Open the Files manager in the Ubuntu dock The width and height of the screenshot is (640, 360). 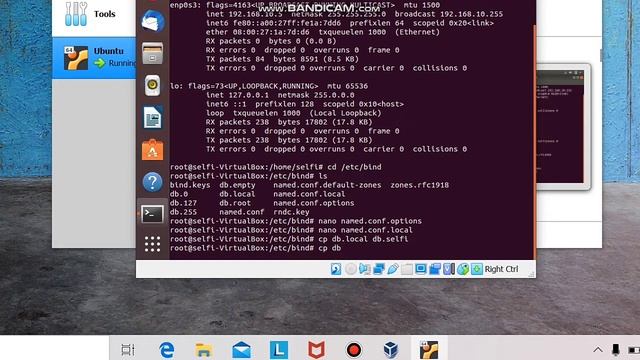pyautogui.click(x=153, y=53)
